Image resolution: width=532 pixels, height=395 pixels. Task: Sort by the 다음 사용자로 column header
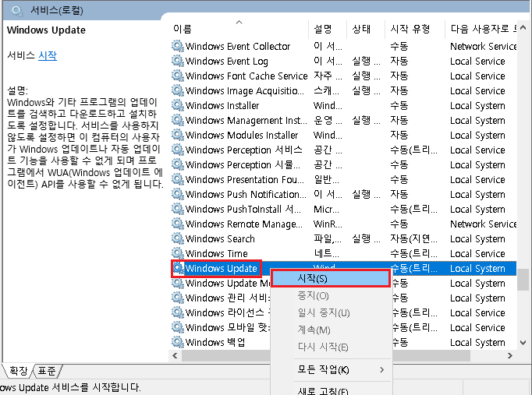481,29
